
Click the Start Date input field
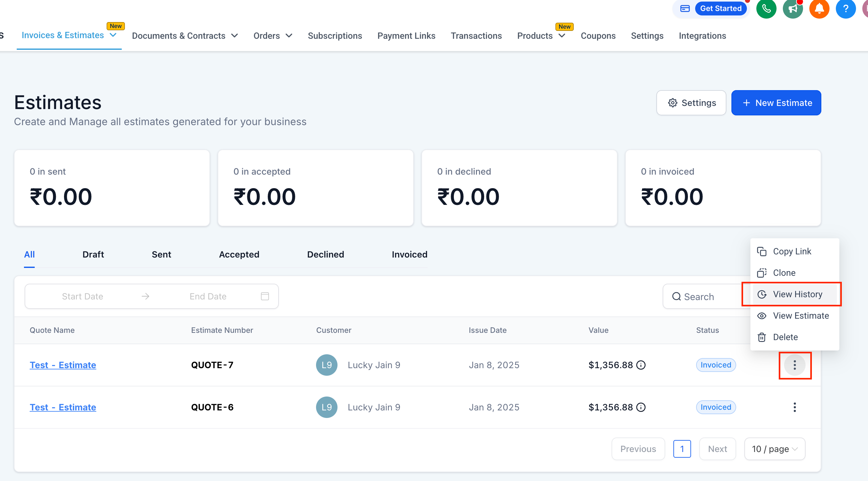[82, 296]
